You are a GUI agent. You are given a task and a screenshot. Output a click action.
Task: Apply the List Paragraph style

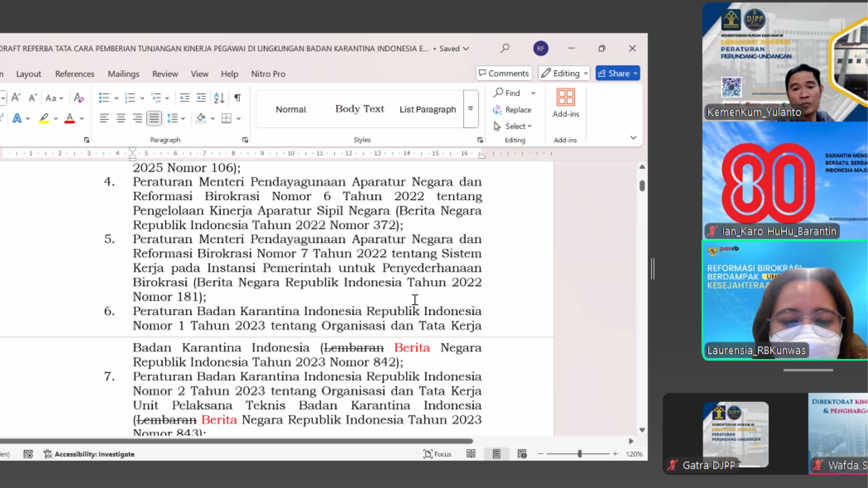[428, 109]
